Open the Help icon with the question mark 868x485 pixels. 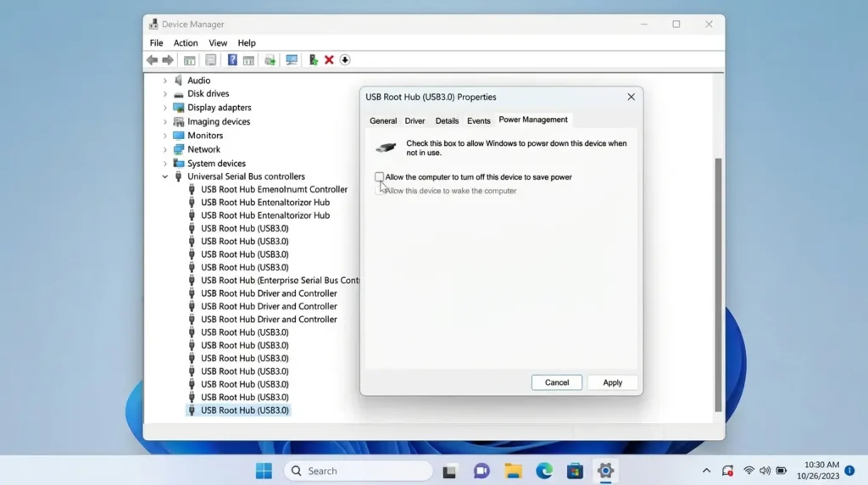click(x=232, y=60)
